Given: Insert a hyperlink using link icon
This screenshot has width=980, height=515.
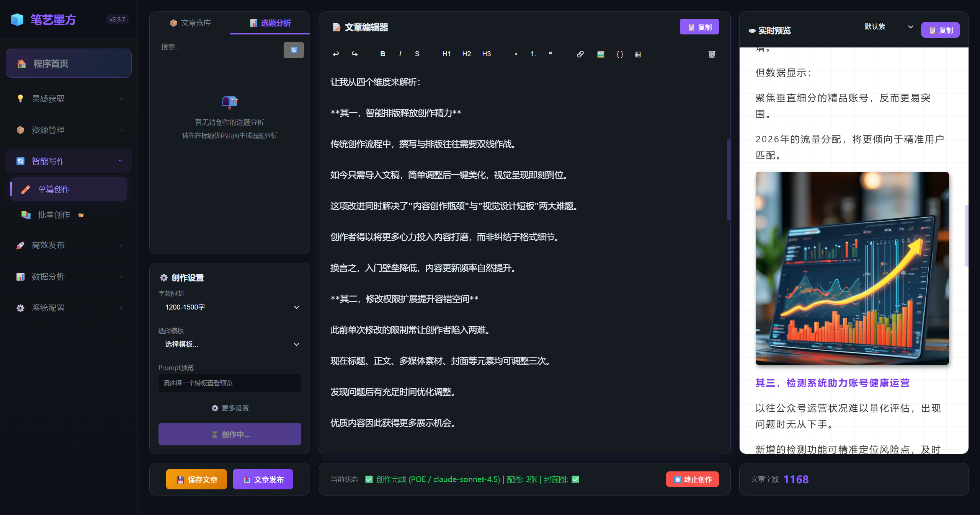Looking at the screenshot, I should 580,54.
